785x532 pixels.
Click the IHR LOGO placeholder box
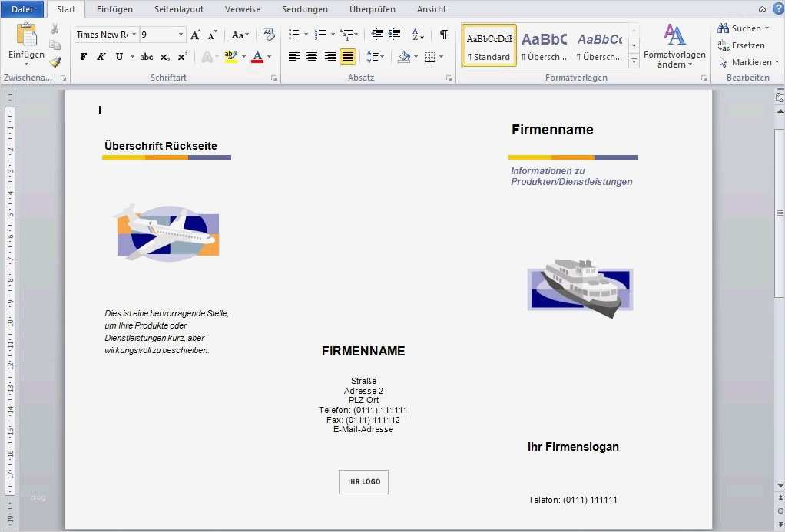(363, 481)
